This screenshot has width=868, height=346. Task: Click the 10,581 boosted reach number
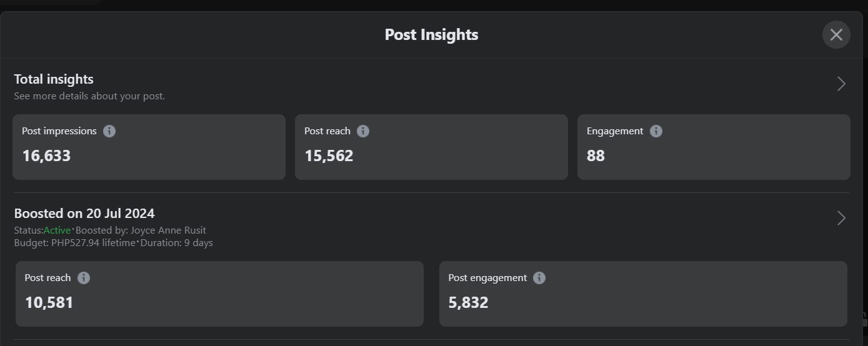point(49,303)
